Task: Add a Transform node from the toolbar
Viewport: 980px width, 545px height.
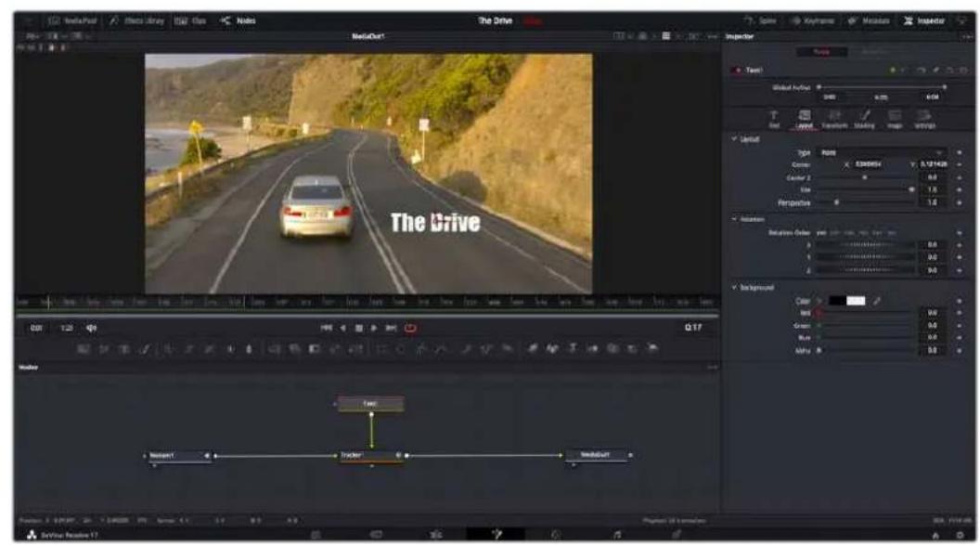Action: (x=356, y=349)
